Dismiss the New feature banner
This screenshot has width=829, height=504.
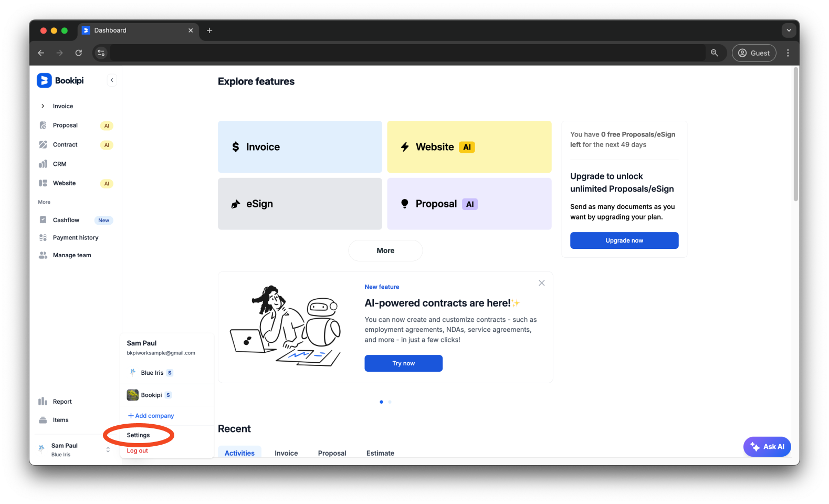point(541,283)
